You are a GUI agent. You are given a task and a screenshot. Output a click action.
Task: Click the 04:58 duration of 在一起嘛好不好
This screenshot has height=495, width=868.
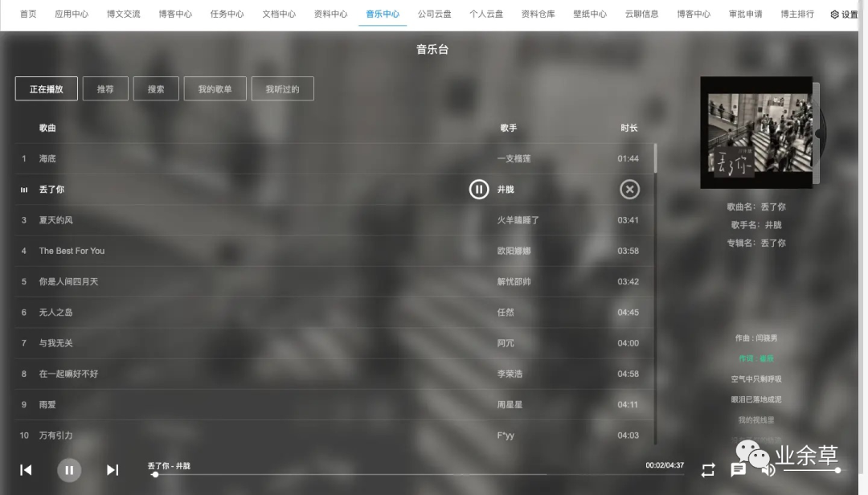click(628, 374)
